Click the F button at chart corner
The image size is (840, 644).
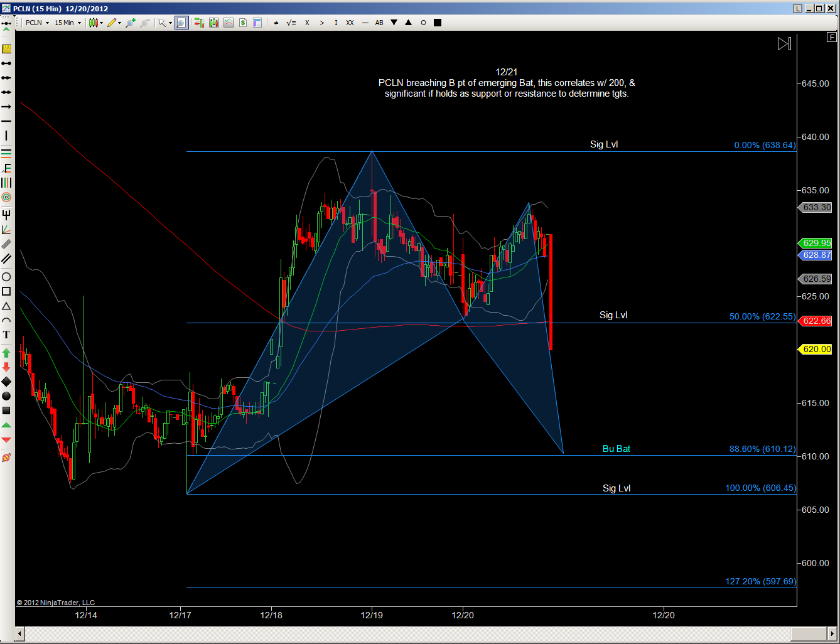(x=832, y=37)
